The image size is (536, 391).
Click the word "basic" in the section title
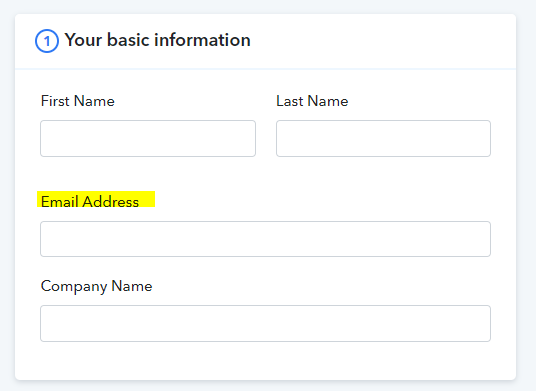click(128, 40)
